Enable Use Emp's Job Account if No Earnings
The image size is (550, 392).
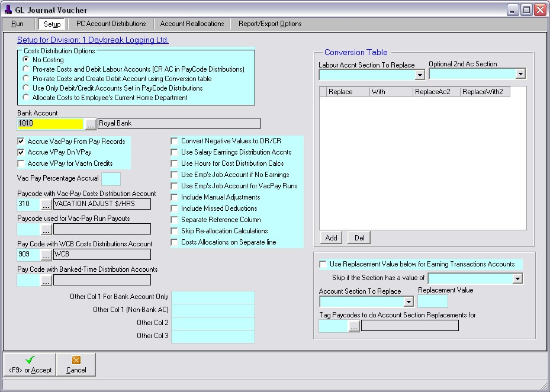174,175
